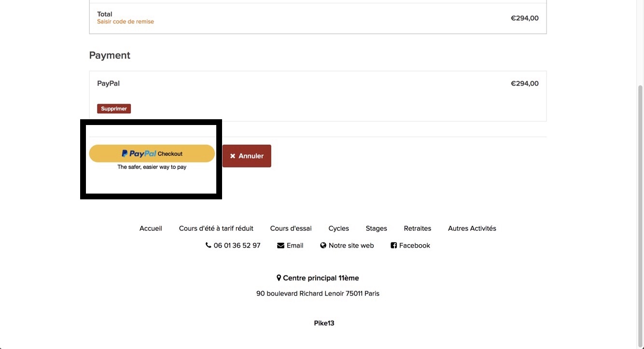Go to Accueil footer link
644x349 pixels.
click(151, 228)
